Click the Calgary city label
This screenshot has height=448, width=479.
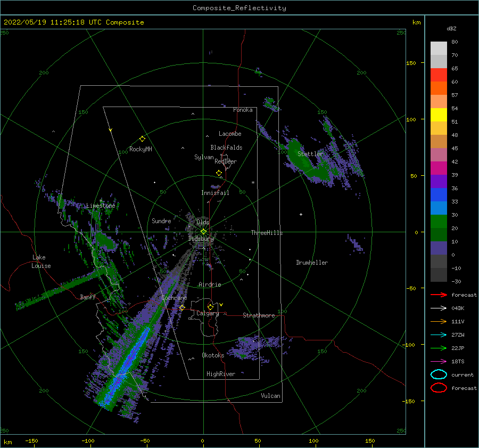coord(208,313)
